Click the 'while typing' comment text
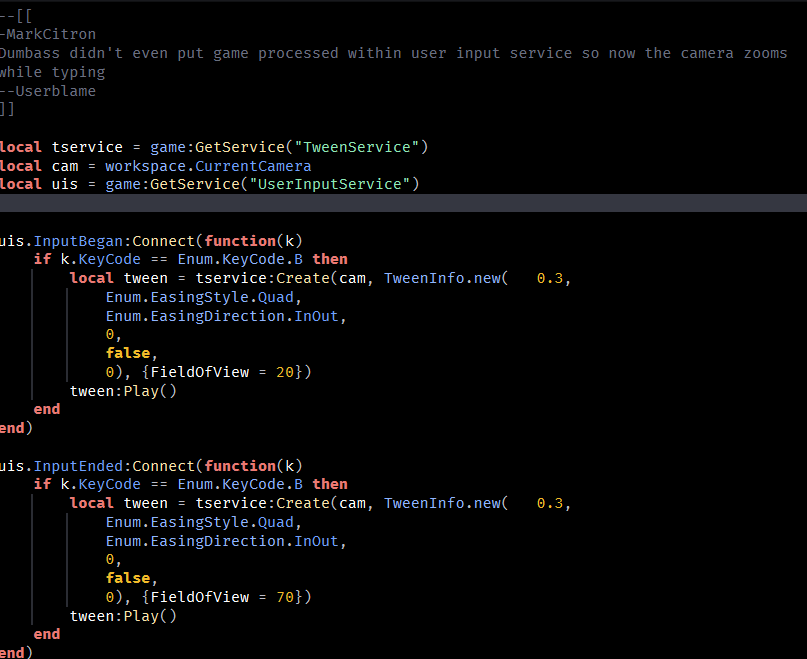Viewport: 807px width, 659px height. (52, 73)
